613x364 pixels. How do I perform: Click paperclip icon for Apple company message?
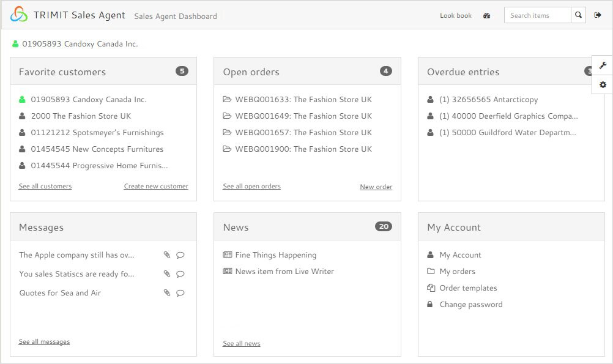(167, 255)
